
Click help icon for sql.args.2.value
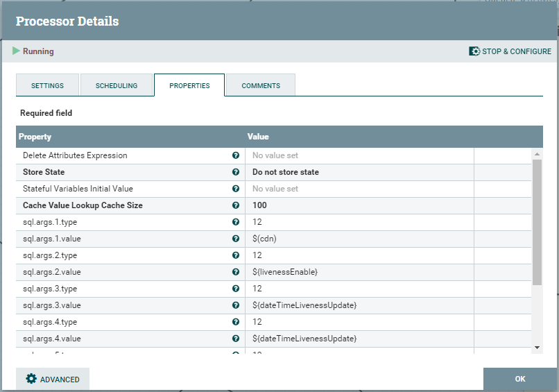click(x=236, y=272)
